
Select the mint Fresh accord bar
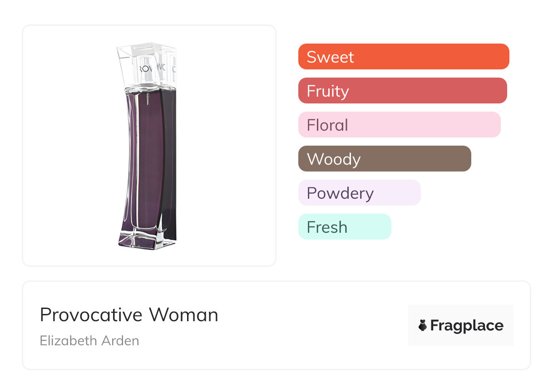point(345,227)
